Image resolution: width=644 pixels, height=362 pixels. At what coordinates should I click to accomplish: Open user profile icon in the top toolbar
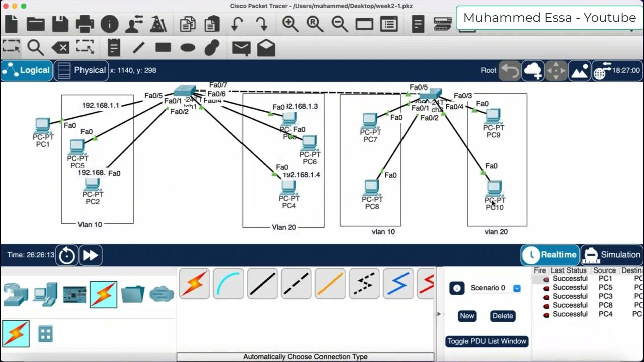point(134,24)
